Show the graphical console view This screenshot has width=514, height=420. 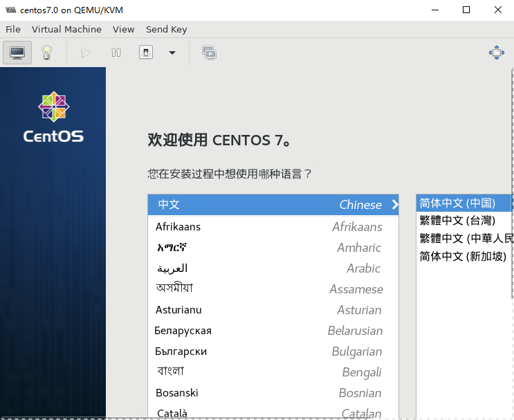(x=17, y=53)
